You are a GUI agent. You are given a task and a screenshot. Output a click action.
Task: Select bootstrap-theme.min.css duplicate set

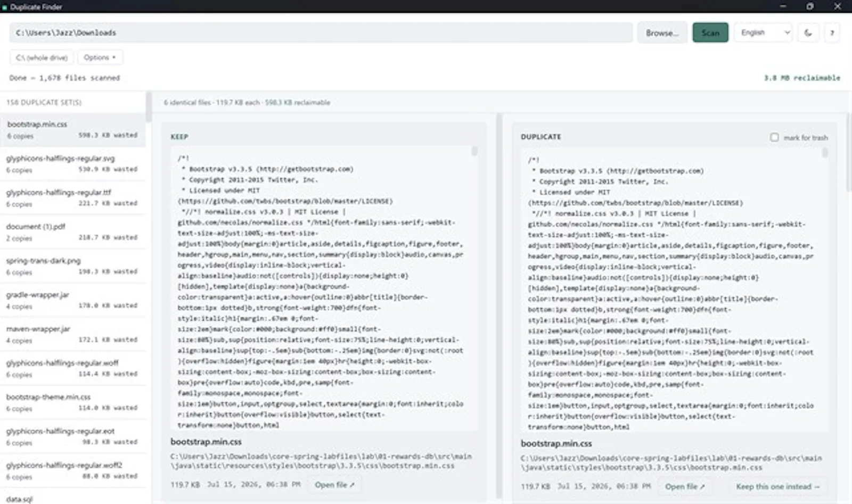(72, 402)
